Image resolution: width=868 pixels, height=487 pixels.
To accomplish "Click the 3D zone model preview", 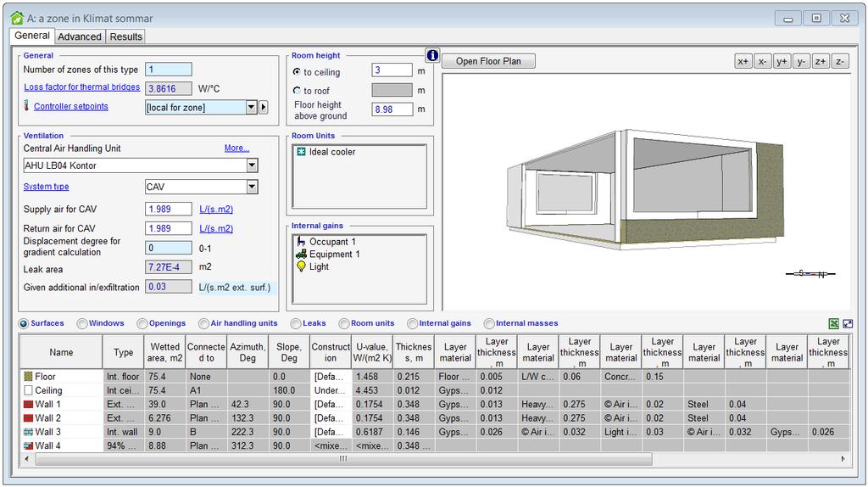I will tap(645, 191).
